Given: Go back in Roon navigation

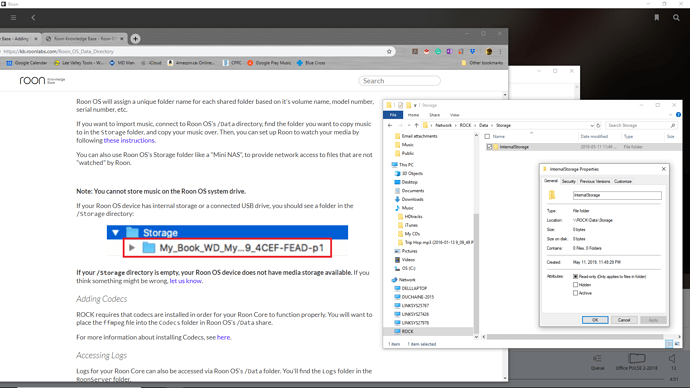Looking at the screenshot, I should pyautogui.click(x=33, y=18).
